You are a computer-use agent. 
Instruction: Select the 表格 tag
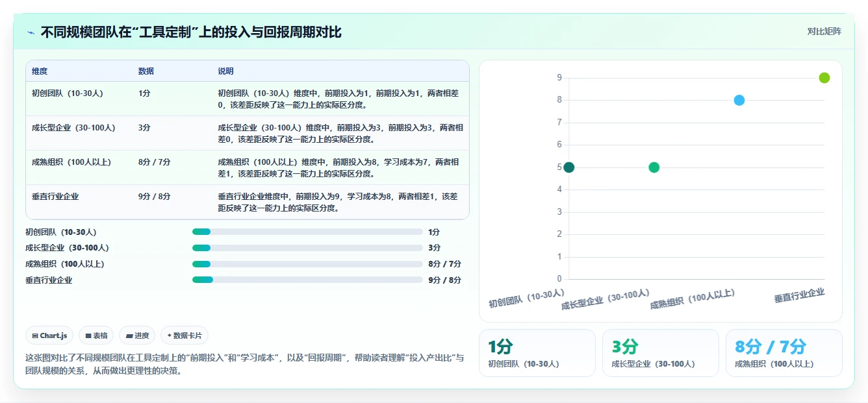point(96,336)
